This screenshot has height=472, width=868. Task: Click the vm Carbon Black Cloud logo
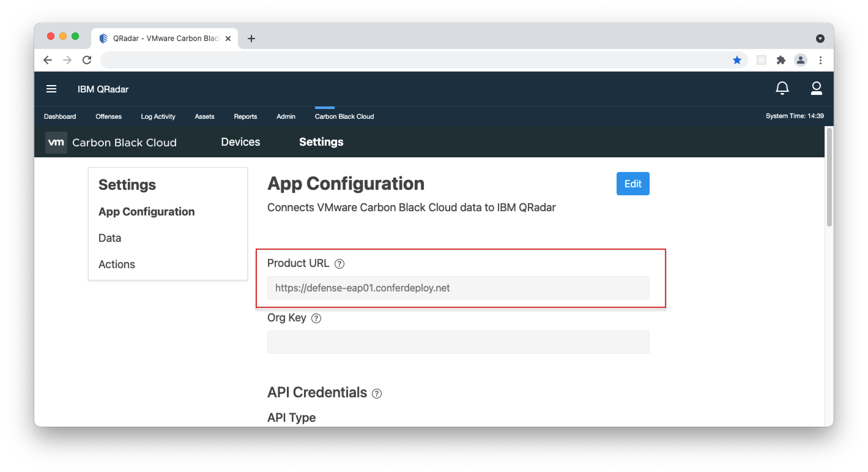(111, 142)
